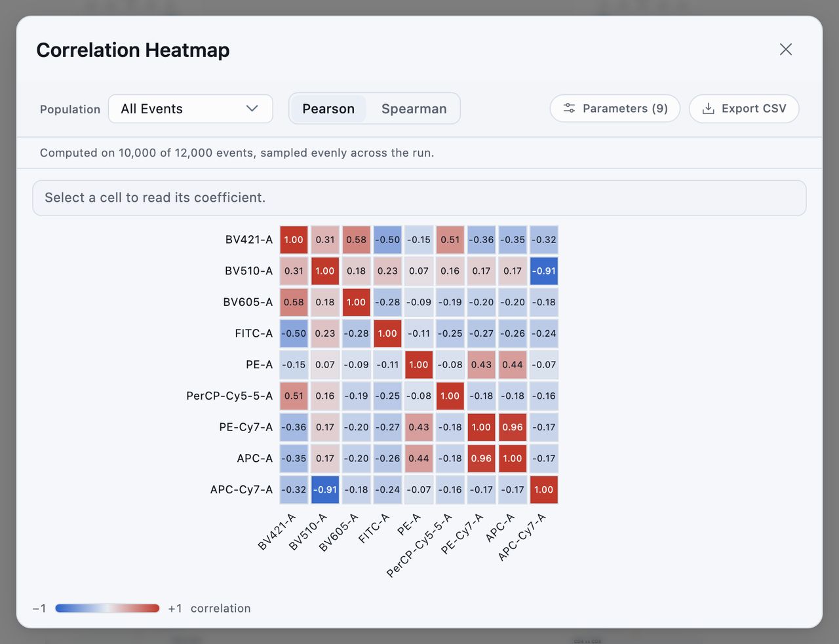
Task: Click the rotated PE-Cy7-A column label
Action: click(x=462, y=534)
